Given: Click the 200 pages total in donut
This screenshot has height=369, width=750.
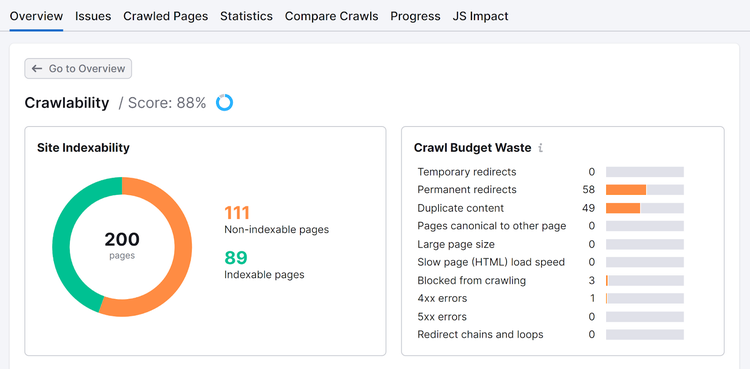Looking at the screenshot, I should (x=122, y=239).
